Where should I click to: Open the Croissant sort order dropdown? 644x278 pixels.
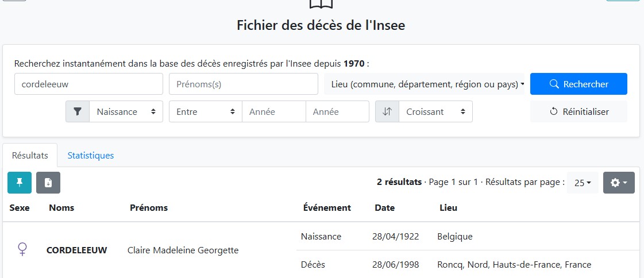(x=435, y=111)
